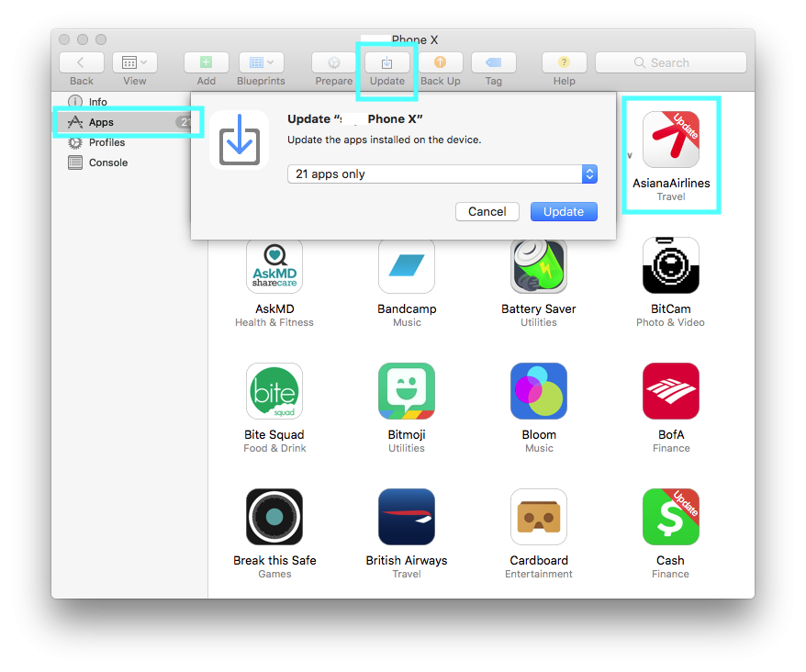Select the British Airways app icon

406,517
